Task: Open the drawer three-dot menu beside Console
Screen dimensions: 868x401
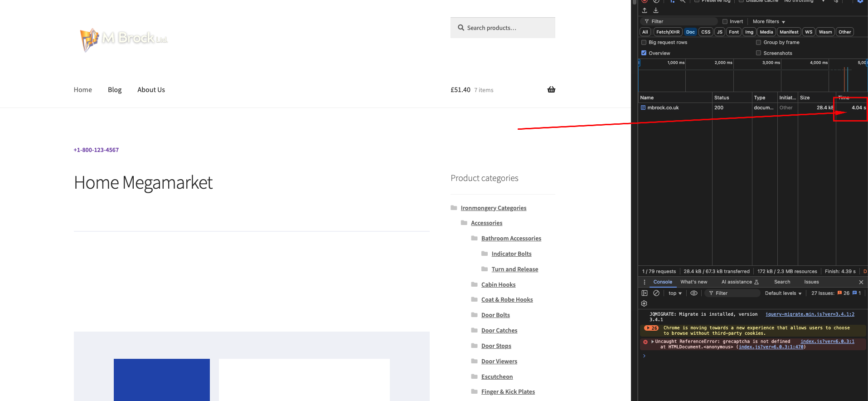Action: click(645, 282)
